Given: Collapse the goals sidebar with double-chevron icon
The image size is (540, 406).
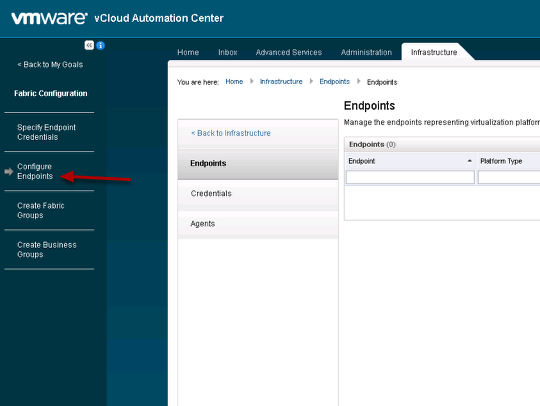Looking at the screenshot, I should pos(89,45).
